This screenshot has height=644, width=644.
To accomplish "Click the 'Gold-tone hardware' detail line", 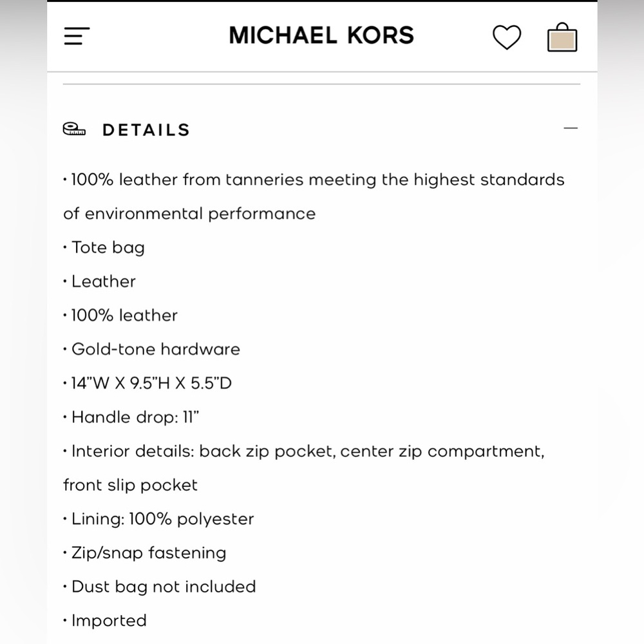I will (x=151, y=349).
